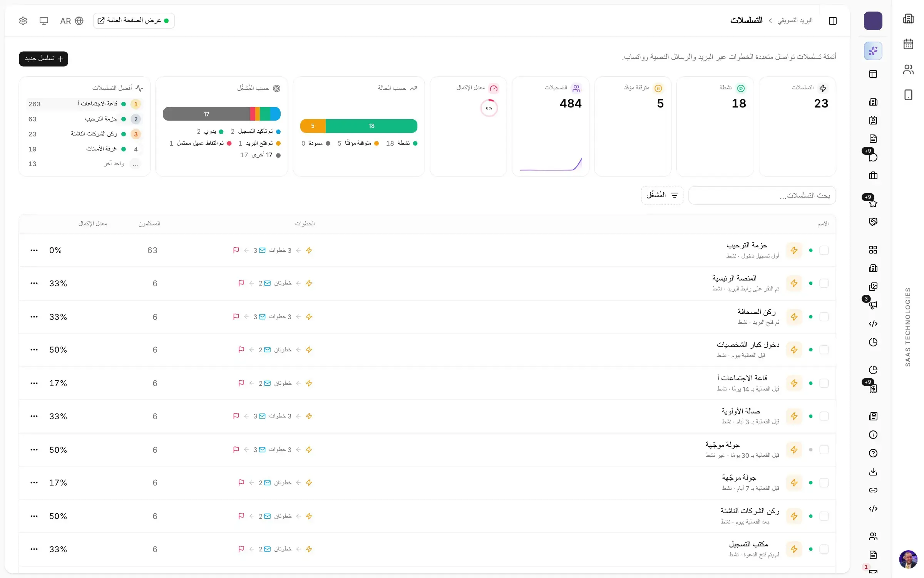The height and width of the screenshot is (578, 924).
Task: Open row actions for صالة الأولوية
Action: click(34, 416)
